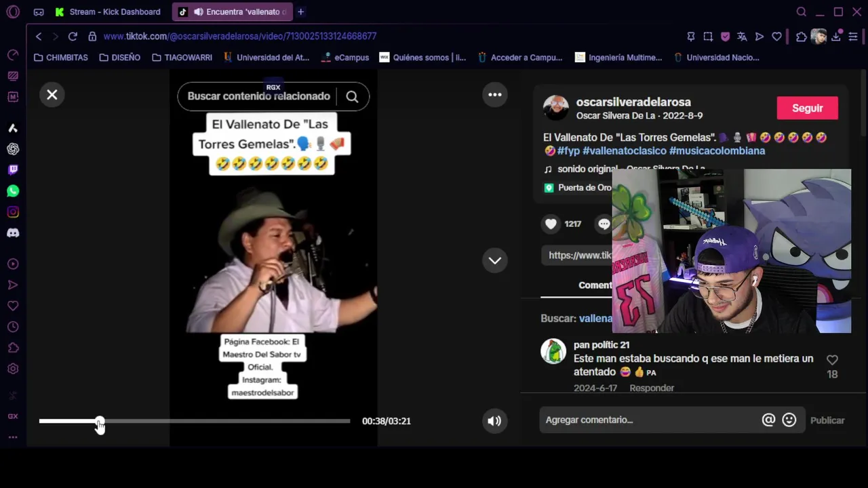Open sidebar Settings gear icon
Viewport: 868px width, 488px height.
tap(13, 369)
